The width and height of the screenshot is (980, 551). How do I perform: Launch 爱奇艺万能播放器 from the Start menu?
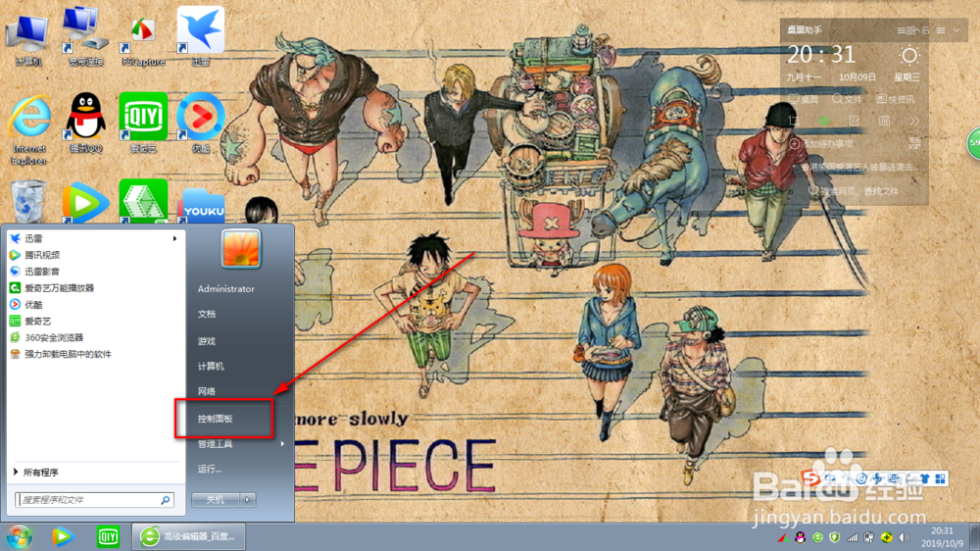point(95,287)
